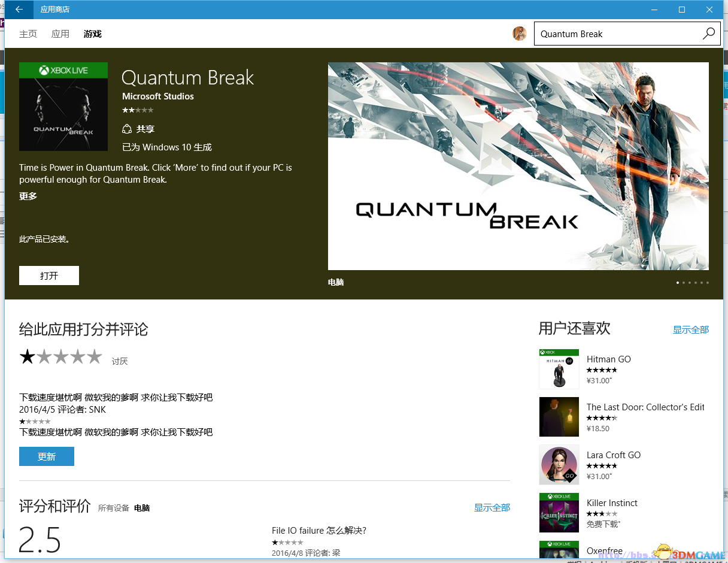Click the 电脑 label under the screenshot
The width and height of the screenshot is (728, 563).
pyautogui.click(x=336, y=282)
